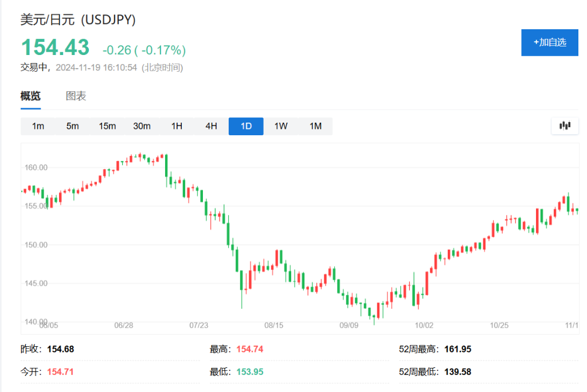Select the 1M monthly interval
This screenshot has width=587, height=392.
tap(315, 126)
